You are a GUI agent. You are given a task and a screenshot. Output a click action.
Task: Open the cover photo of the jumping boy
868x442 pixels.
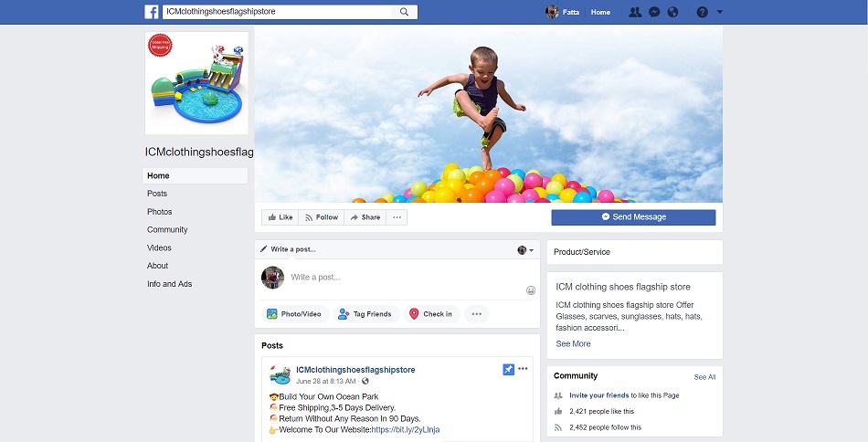[488, 114]
